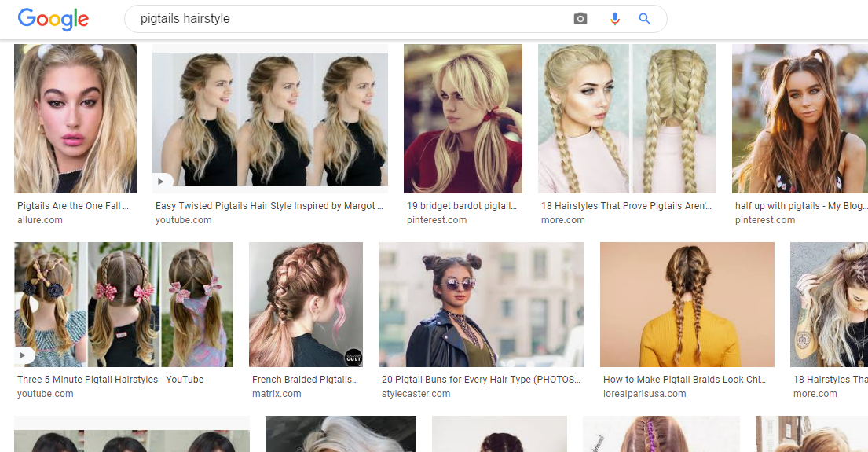Open Easy Twisted Pigtails video thumbnail
The height and width of the screenshot is (452, 868).
click(x=270, y=119)
